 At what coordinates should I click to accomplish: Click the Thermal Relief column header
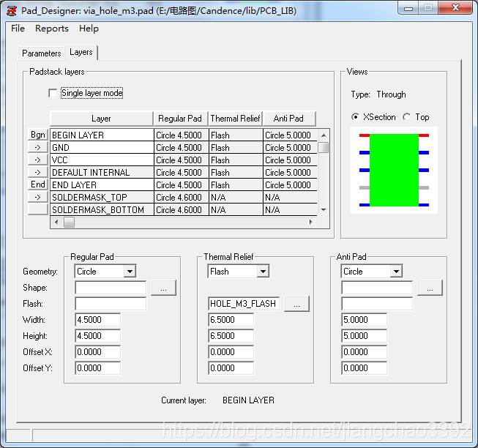point(236,119)
